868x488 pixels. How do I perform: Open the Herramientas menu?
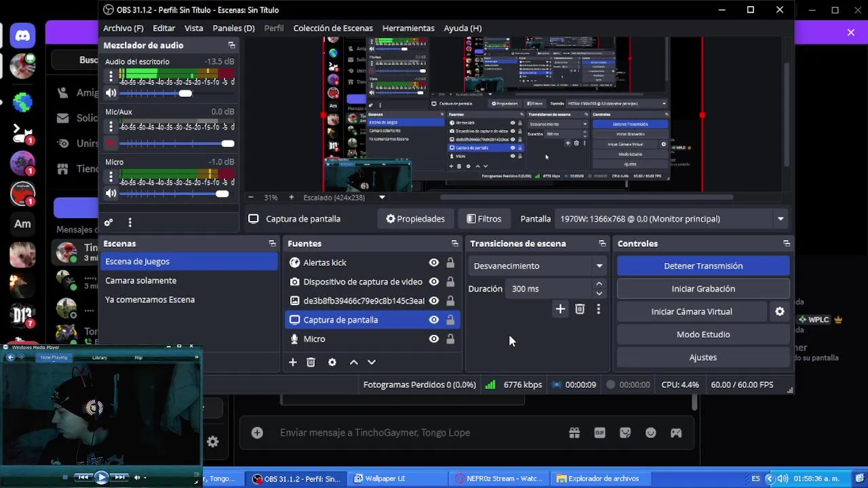(x=408, y=28)
